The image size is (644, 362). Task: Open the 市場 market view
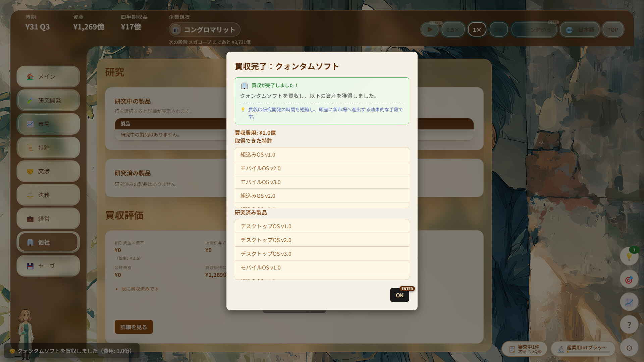tap(48, 124)
